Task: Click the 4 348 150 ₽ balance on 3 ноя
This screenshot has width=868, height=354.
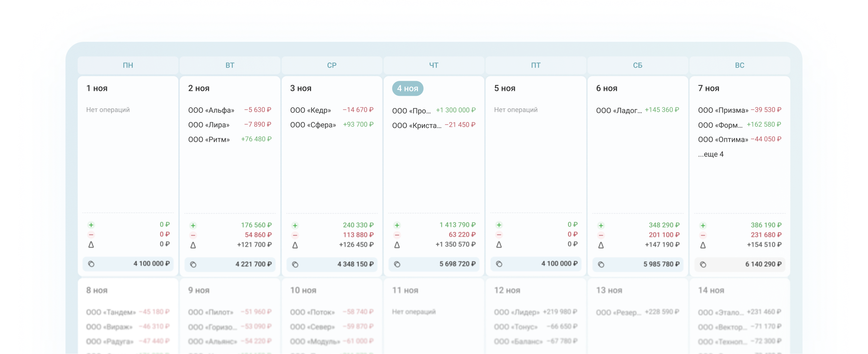Action: [355, 264]
